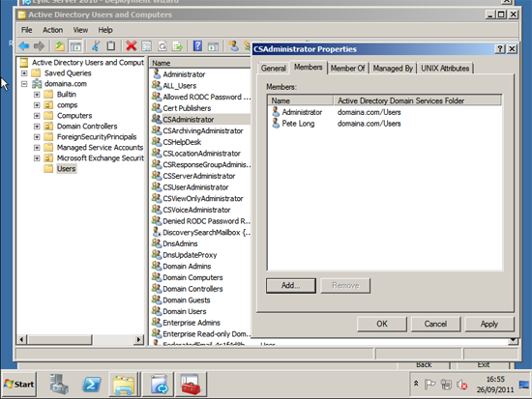The height and width of the screenshot is (399, 532).
Task: Select the Members tab
Action: [308, 67]
